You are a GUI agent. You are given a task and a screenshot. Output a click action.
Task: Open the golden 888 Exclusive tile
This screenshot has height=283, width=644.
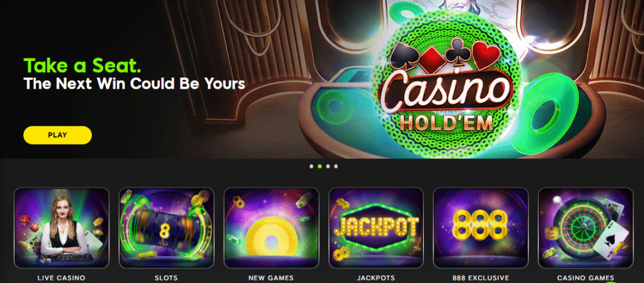tap(480, 228)
